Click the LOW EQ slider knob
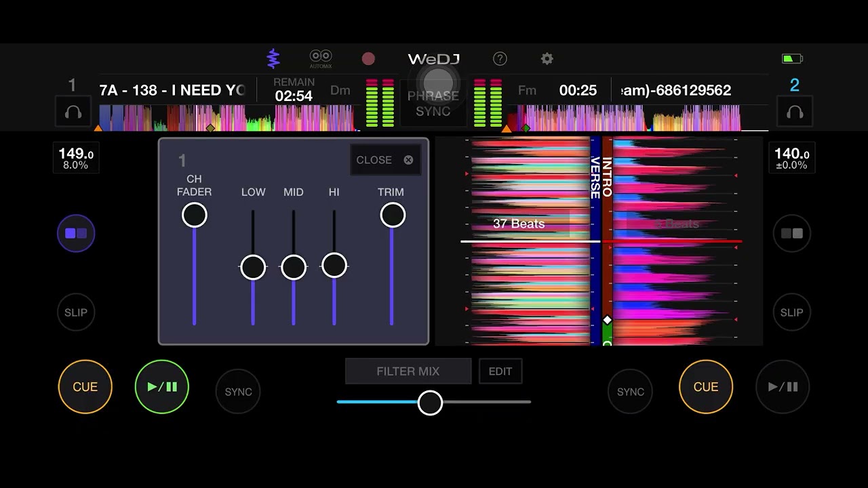The height and width of the screenshot is (488, 868). (x=253, y=267)
